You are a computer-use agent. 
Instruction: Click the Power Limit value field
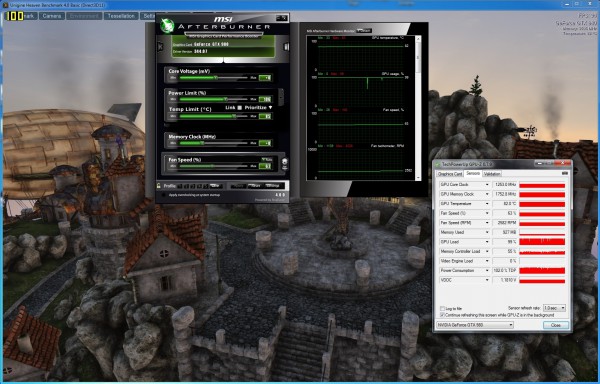[x=265, y=99]
